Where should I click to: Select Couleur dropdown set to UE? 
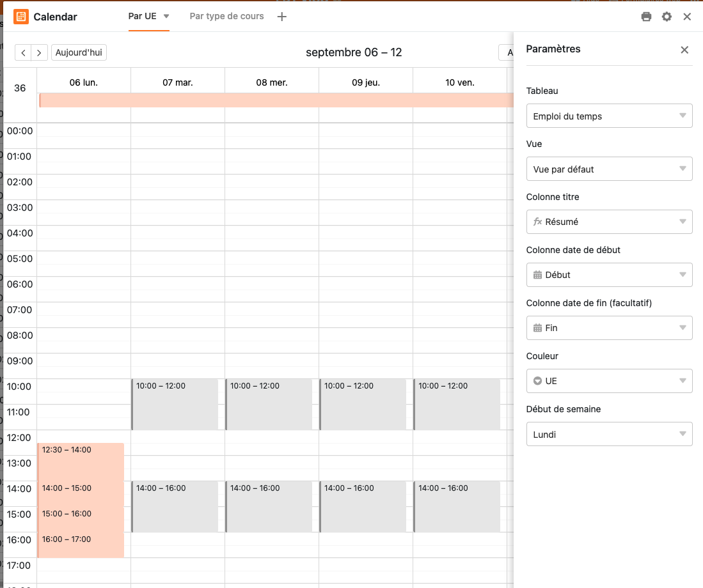tap(609, 381)
